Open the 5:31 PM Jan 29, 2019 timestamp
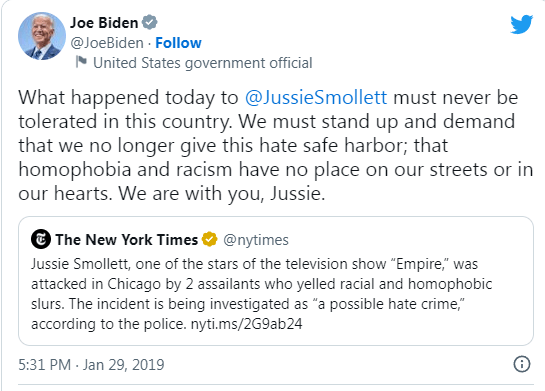The width and height of the screenshot is (545, 391). 91,365
